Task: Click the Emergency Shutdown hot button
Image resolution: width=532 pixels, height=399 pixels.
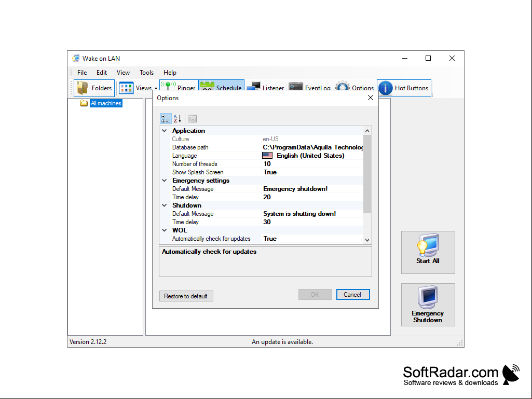Action: [428, 305]
